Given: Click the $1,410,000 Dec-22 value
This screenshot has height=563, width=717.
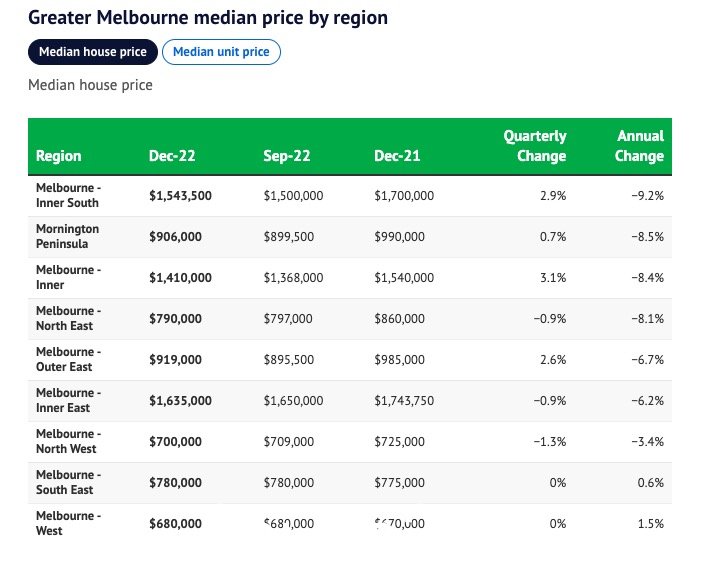Looking at the screenshot, I should click(x=180, y=278).
